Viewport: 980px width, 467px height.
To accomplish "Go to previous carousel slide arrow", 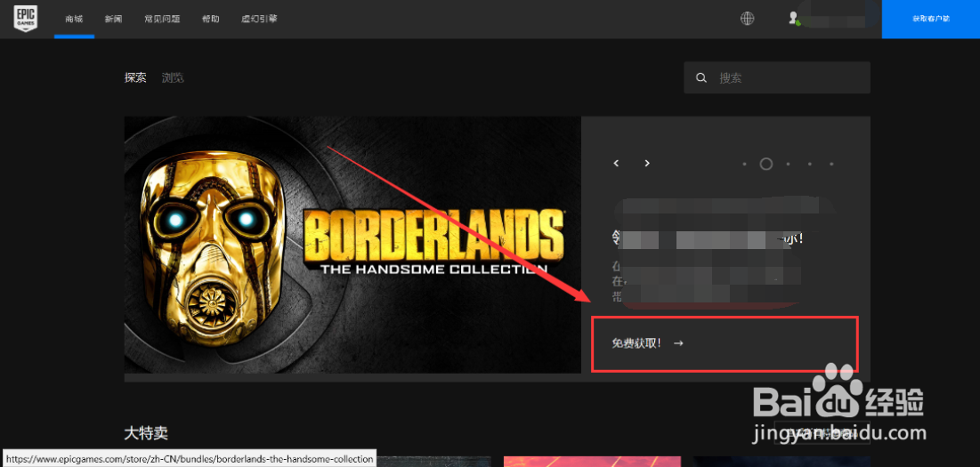I will click(616, 163).
